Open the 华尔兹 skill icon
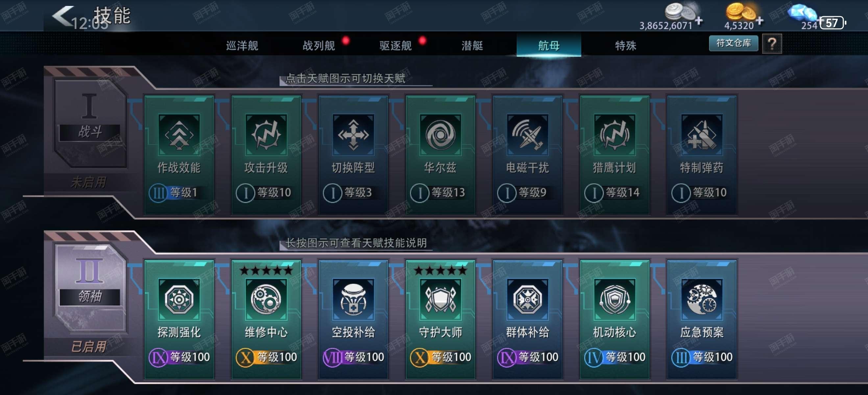Screen dimensions: 868x395 click(440, 135)
